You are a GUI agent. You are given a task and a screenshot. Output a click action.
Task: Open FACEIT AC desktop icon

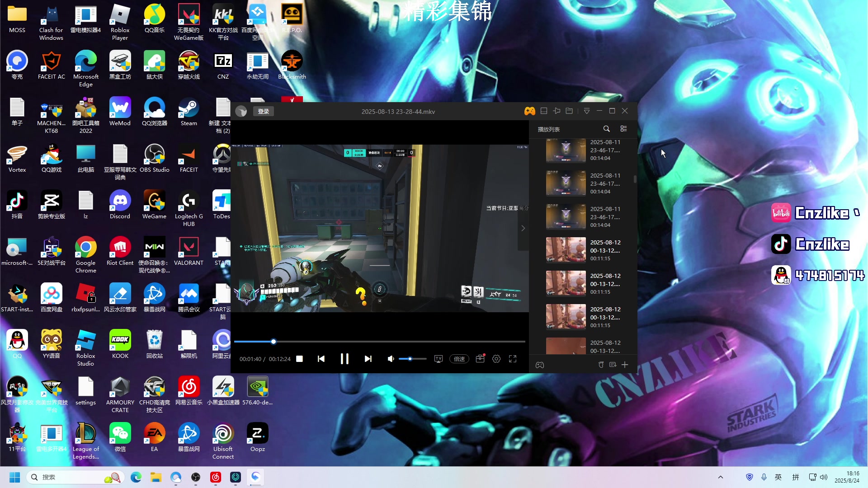51,65
